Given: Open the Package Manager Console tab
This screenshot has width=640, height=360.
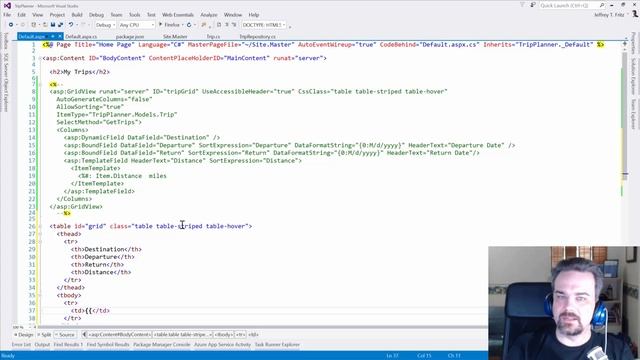Looking at the screenshot, I should (162, 345).
